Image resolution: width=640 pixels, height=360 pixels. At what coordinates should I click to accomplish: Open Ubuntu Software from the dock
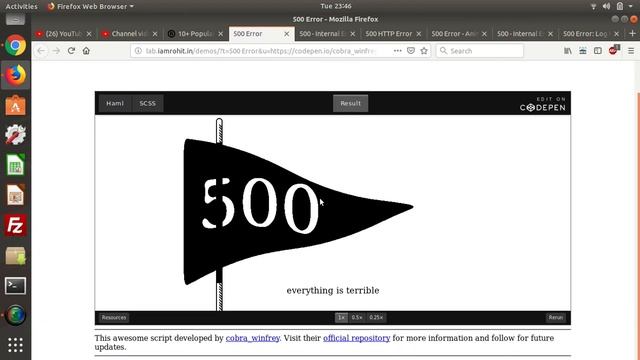[x=16, y=105]
